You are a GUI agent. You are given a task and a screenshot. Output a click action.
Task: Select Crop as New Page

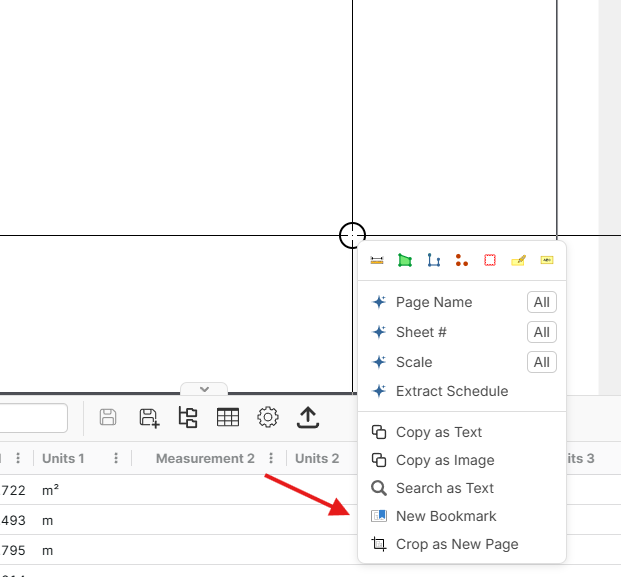coord(456,544)
